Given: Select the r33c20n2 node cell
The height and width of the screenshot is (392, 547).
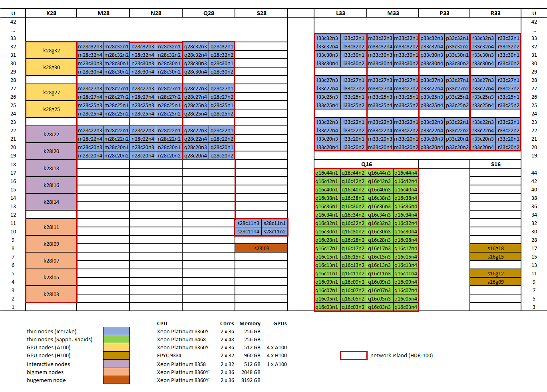Looking at the screenshot, I should coord(508,147).
